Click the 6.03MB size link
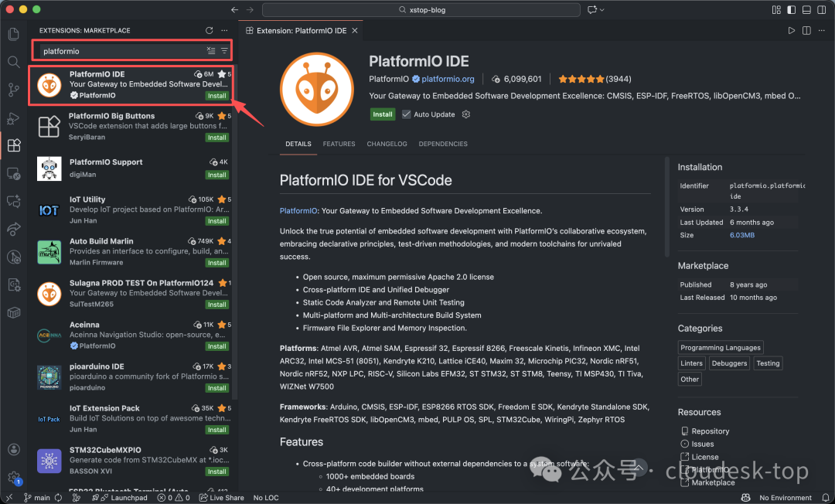This screenshot has width=835, height=504. (x=741, y=235)
